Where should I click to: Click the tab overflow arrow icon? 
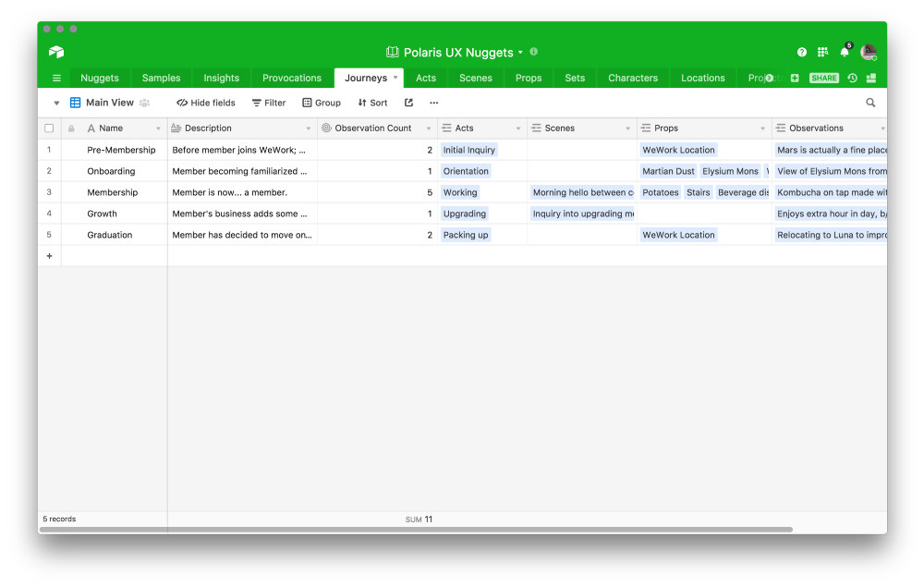(769, 78)
